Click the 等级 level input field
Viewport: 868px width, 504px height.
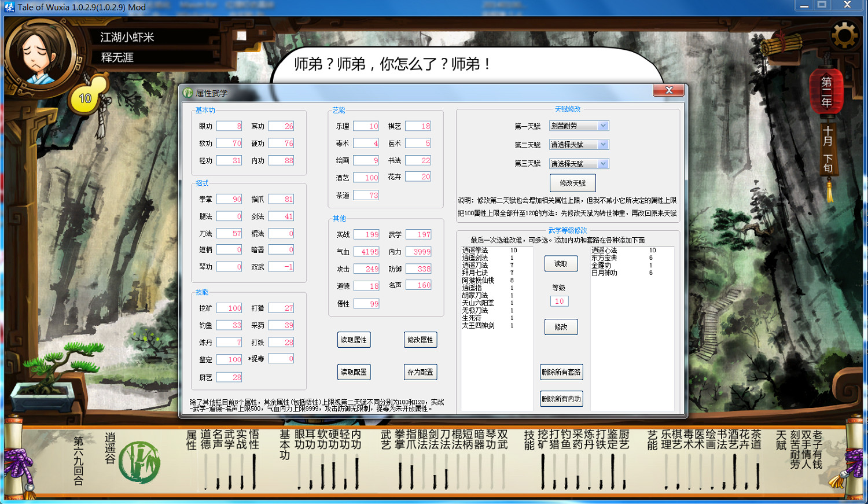[559, 301]
